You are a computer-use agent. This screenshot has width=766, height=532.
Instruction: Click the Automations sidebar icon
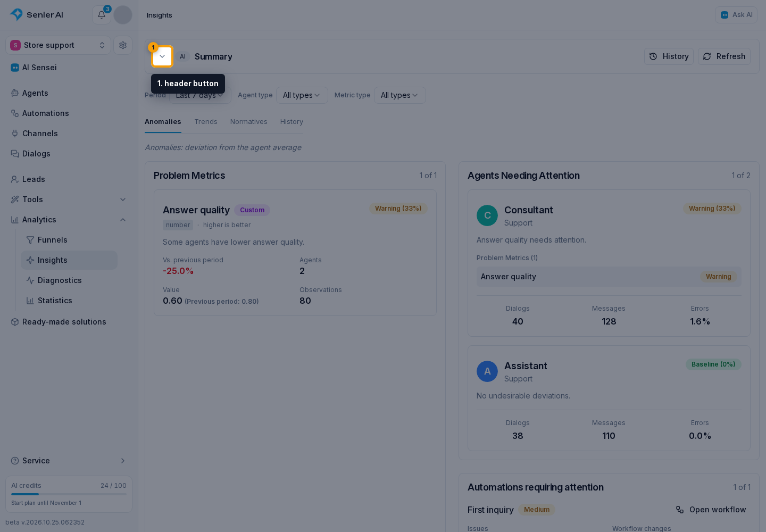tap(15, 113)
